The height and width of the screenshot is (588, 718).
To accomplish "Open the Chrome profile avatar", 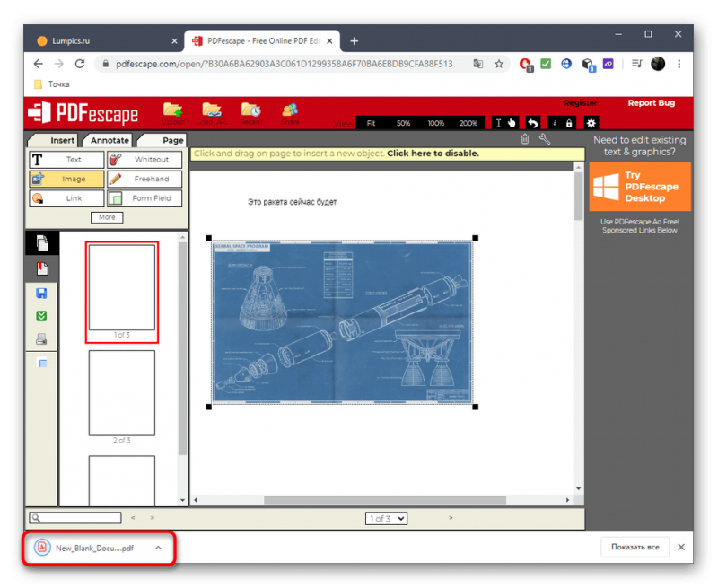I will [658, 64].
